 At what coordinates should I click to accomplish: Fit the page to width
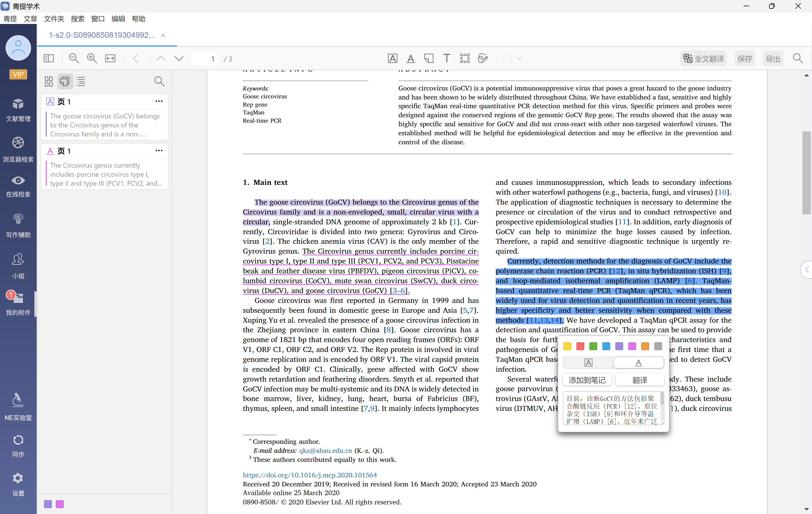click(110, 58)
